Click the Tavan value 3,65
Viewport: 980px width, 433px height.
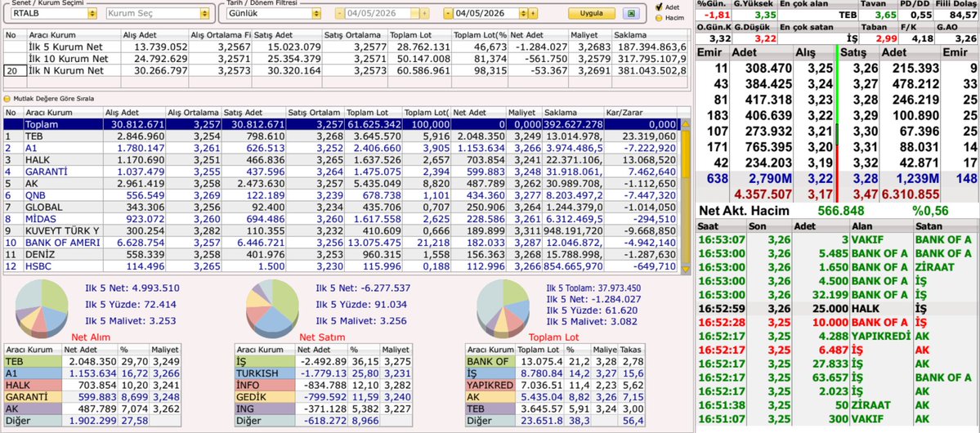coord(886,15)
